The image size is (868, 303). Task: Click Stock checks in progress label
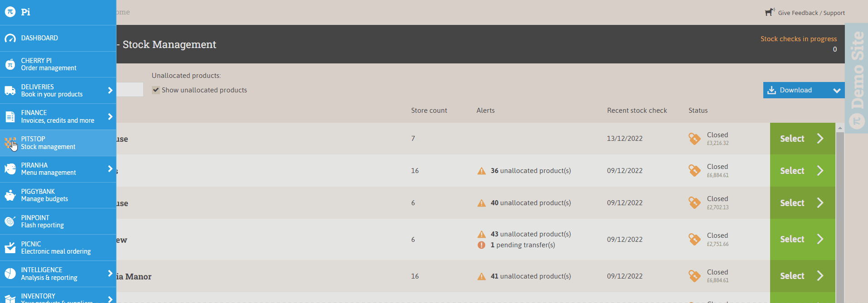click(799, 39)
